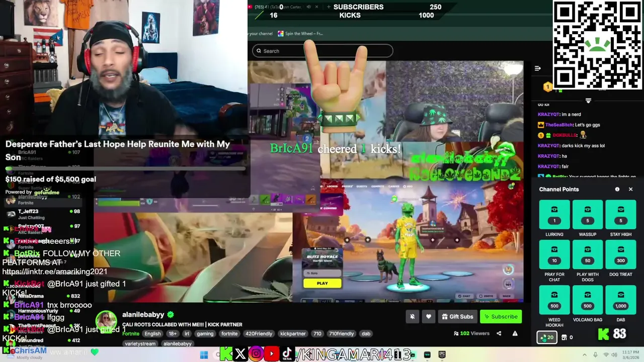Open the Spin the Wheel bookmark
Image resolution: width=644 pixels, height=362 pixels.
(x=300, y=34)
